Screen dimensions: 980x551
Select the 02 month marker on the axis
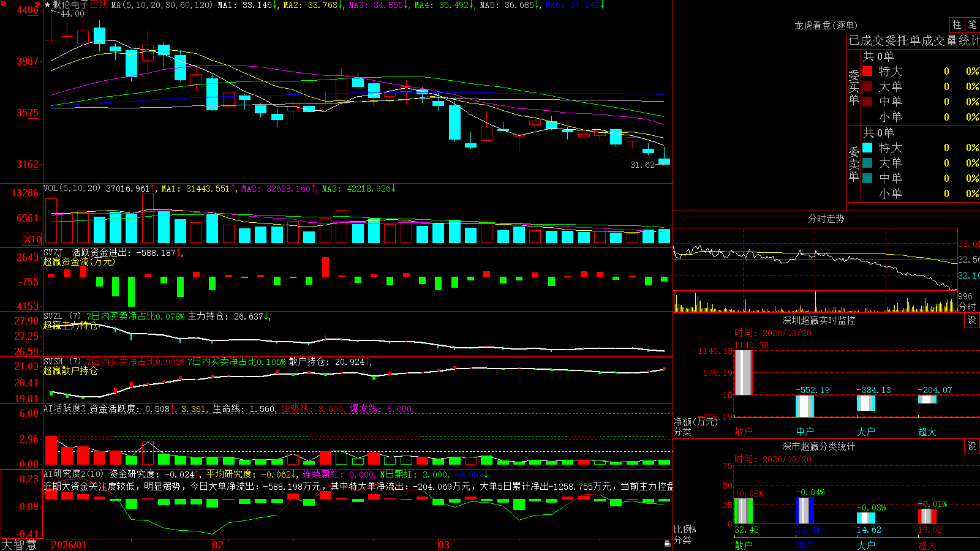coord(218,545)
